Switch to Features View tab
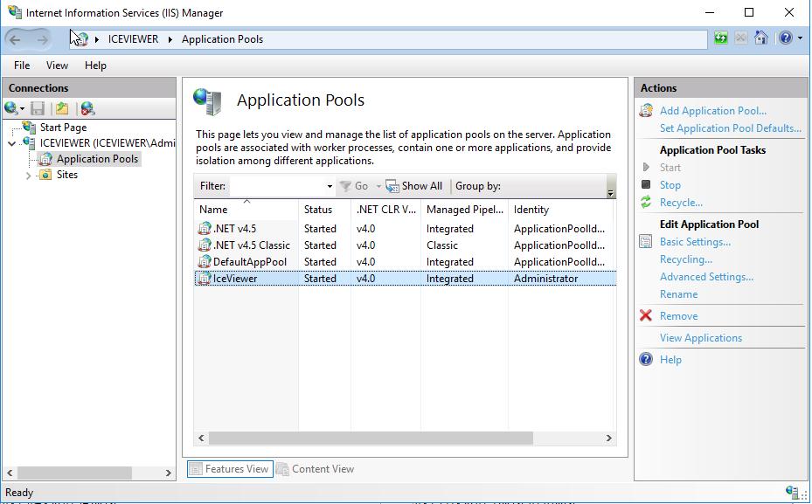Viewport: 812px width, 504px height. point(230,469)
